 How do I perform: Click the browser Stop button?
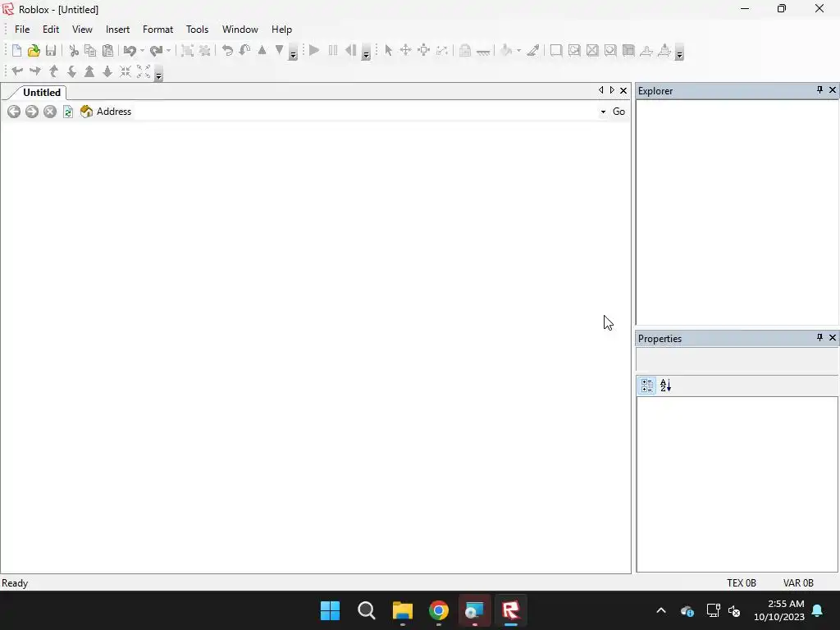(x=50, y=112)
